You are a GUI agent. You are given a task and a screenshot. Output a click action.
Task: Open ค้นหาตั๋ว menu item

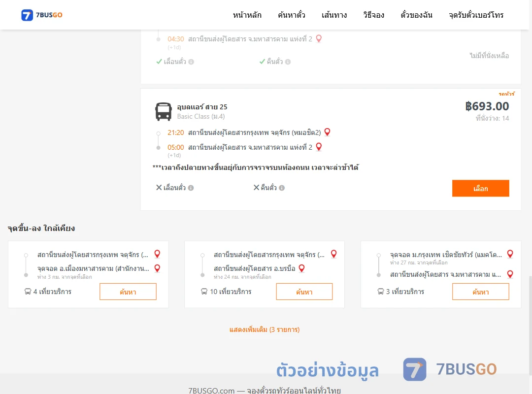click(x=292, y=15)
